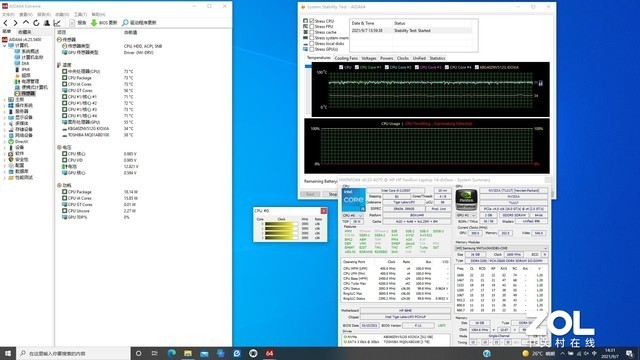This screenshot has width=640, height=360.
Task: Open the first menu in AIDA64 menu bar
Action: click(x=8, y=15)
